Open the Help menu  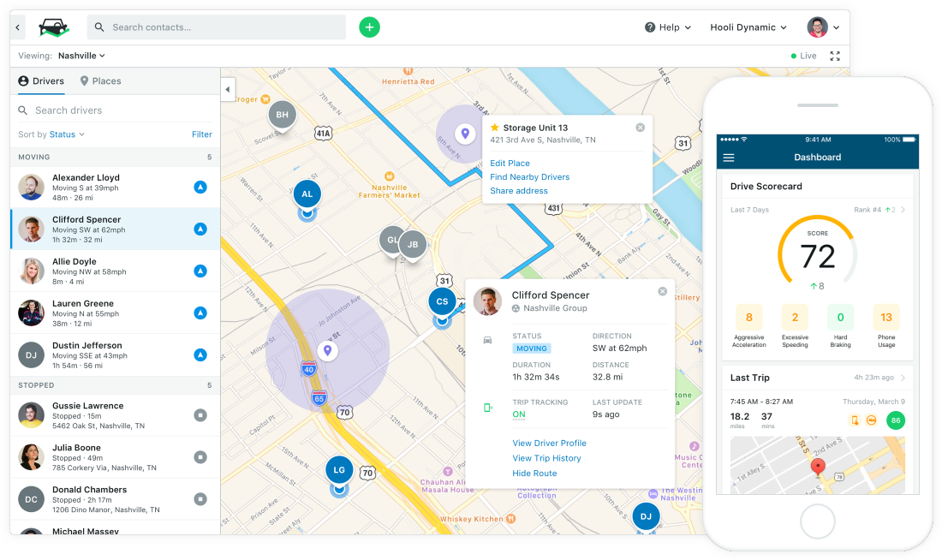668,27
